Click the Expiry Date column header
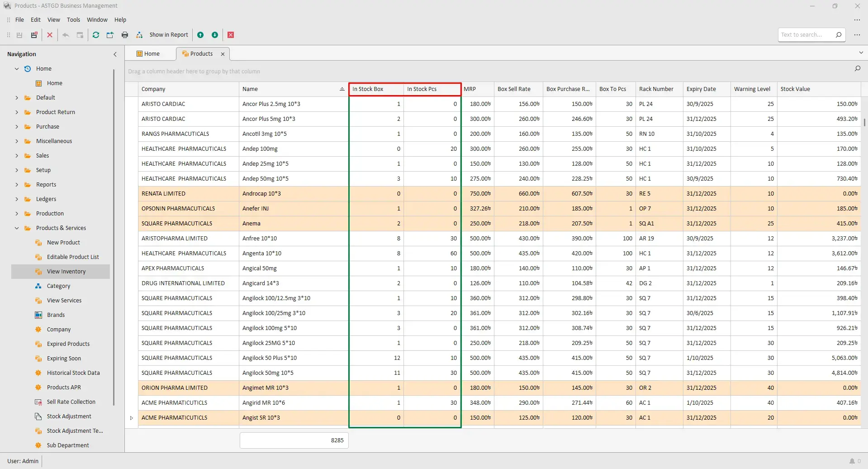868x469 pixels. pyautogui.click(x=707, y=89)
